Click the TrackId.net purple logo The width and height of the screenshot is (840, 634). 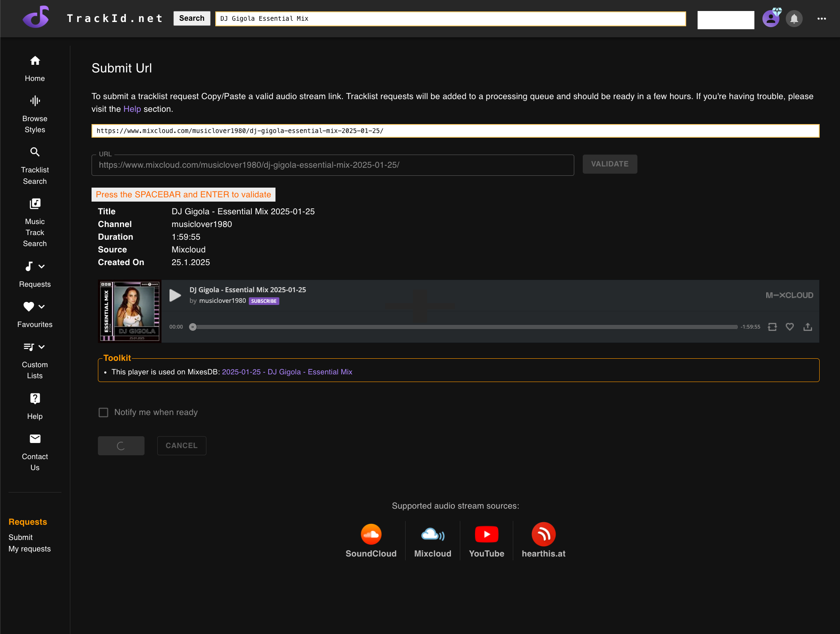36,17
